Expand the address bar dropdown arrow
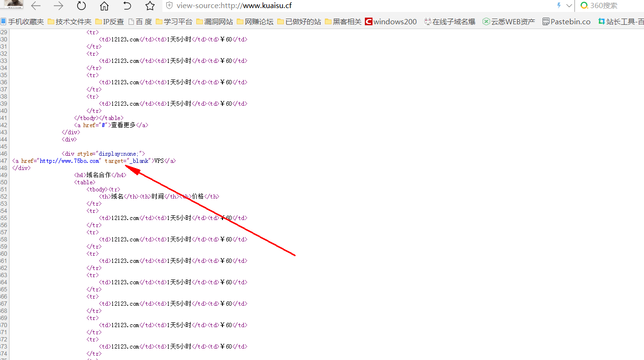This screenshot has height=360, width=644. tap(569, 6)
